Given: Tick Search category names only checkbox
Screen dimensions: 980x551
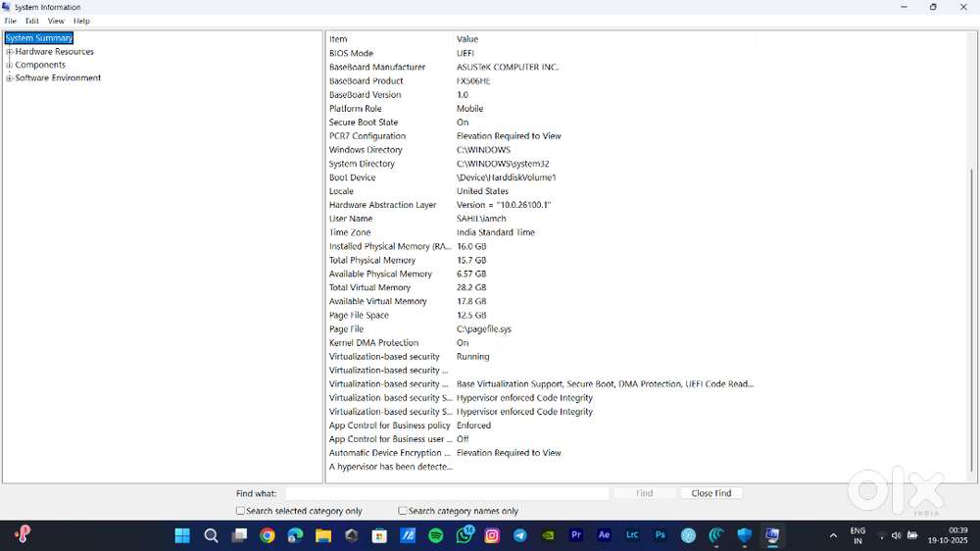Looking at the screenshot, I should click(x=403, y=511).
